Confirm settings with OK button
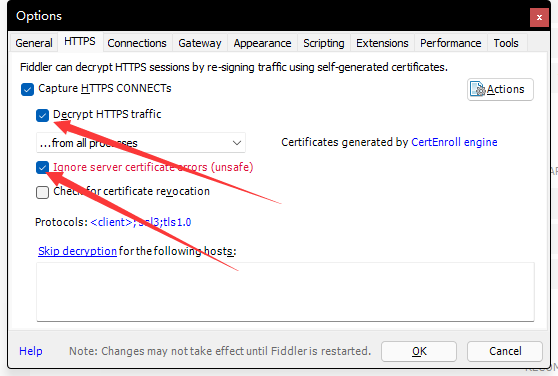The height and width of the screenshot is (376, 558). tap(419, 351)
